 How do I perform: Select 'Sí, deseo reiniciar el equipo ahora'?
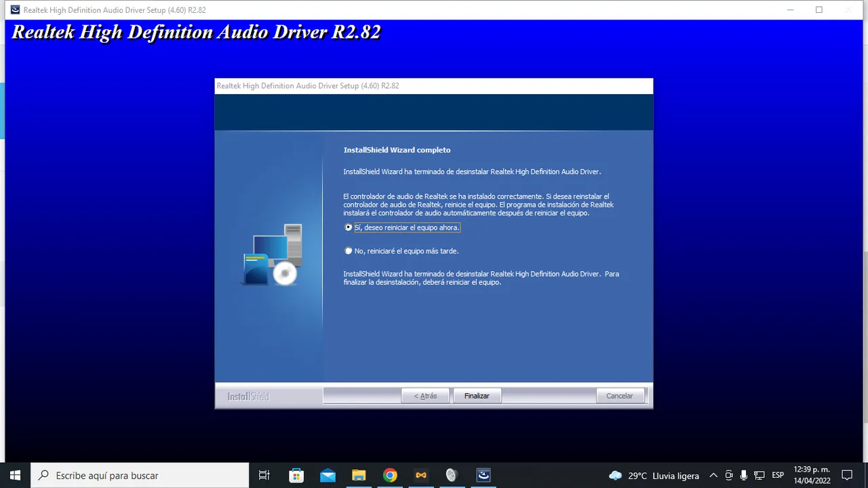403,228
